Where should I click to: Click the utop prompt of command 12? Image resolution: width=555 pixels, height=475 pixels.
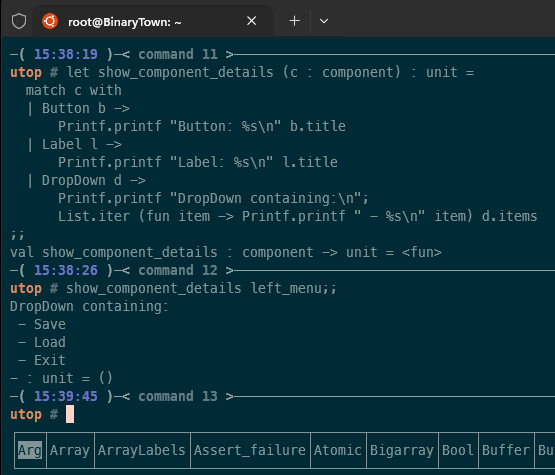(x=26, y=288)
